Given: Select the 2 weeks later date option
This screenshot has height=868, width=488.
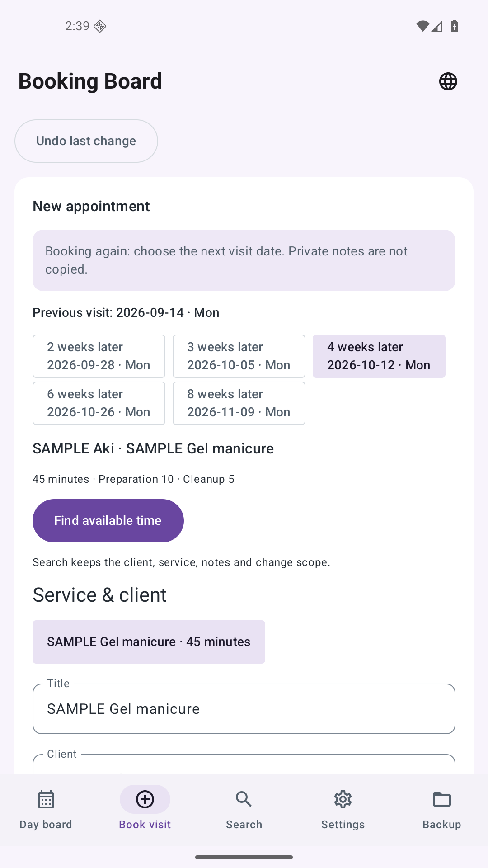Looking at the screenshot, I should (x=99, y=356).
